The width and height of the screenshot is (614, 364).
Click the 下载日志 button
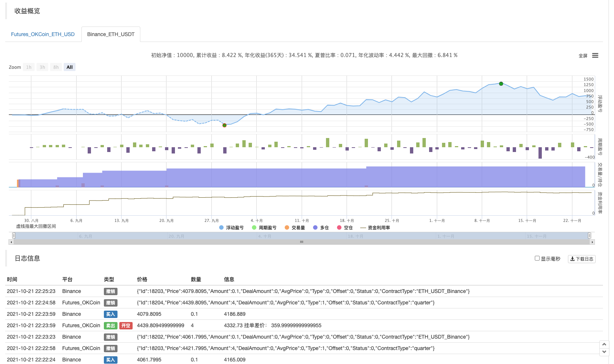click(x=582, y=259)
